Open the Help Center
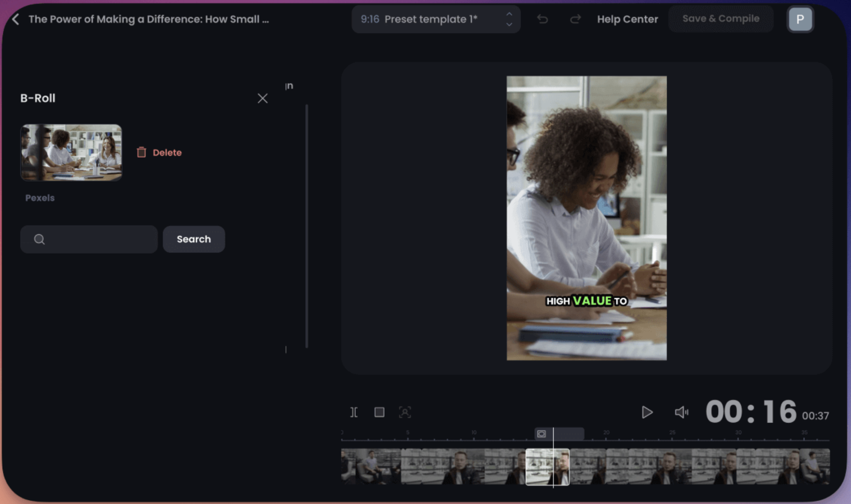This screenshot has width=851, height=504. coord(627,19)
